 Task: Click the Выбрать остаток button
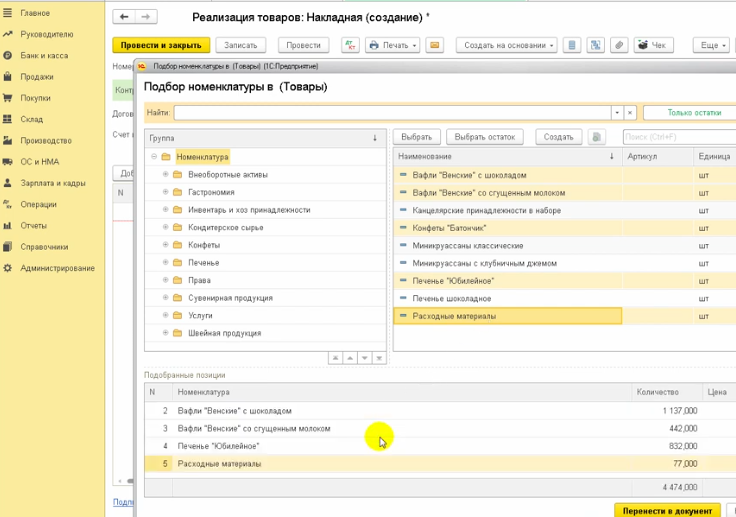(x=484, y=137)
